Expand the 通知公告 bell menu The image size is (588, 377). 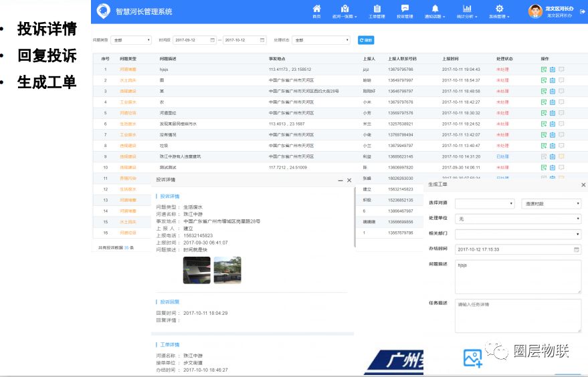435,11
